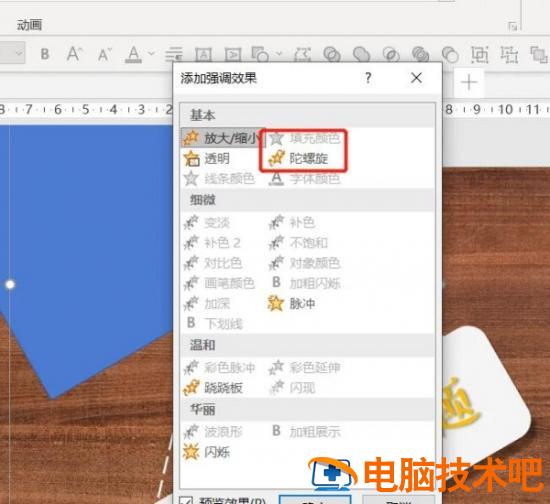The height and width of the screenshot is (504, 550).
Task: Insert a text box from toolbar
Action: tap(203, 54)
